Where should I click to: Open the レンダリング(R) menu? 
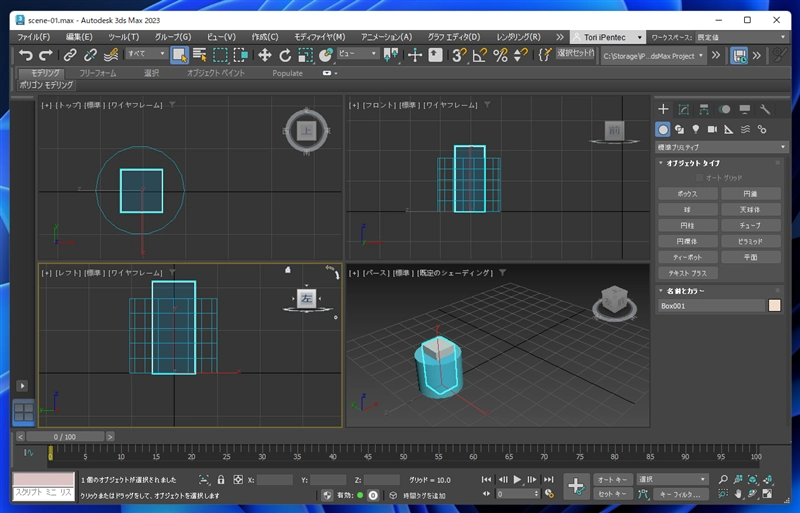point(518,37)
